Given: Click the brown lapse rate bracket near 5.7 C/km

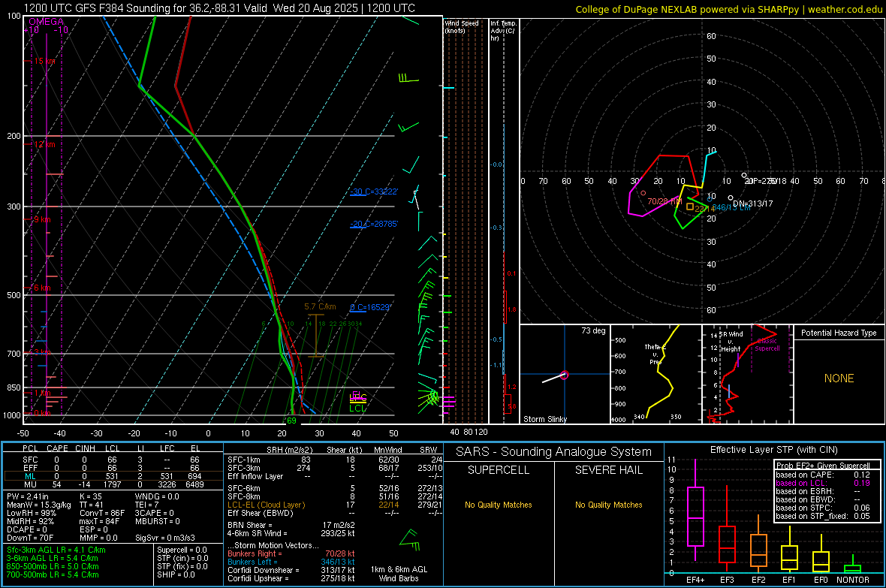Looking at the screenshot, I should (316, 334).
